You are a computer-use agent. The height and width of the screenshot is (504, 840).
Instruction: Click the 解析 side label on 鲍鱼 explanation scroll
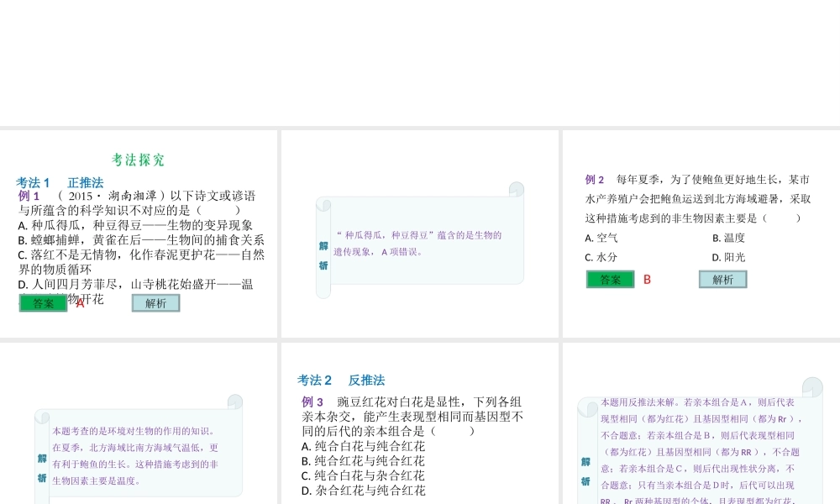(x=42, y=467)
